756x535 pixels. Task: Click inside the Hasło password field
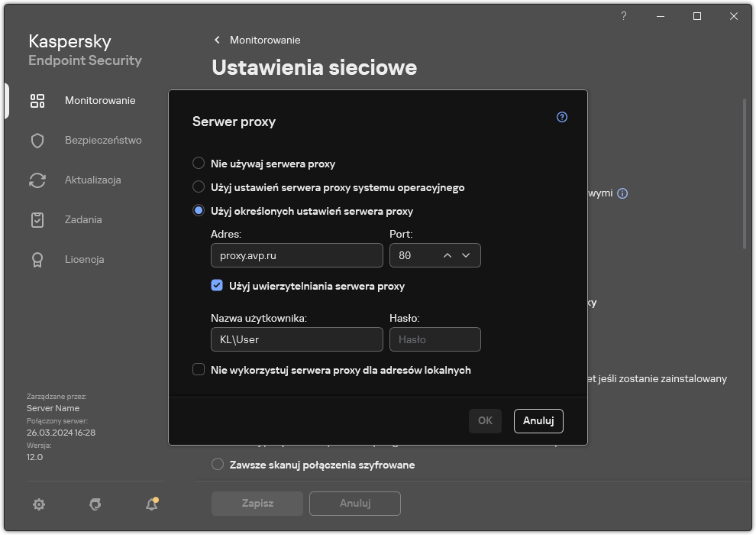[x=435, y=339]
